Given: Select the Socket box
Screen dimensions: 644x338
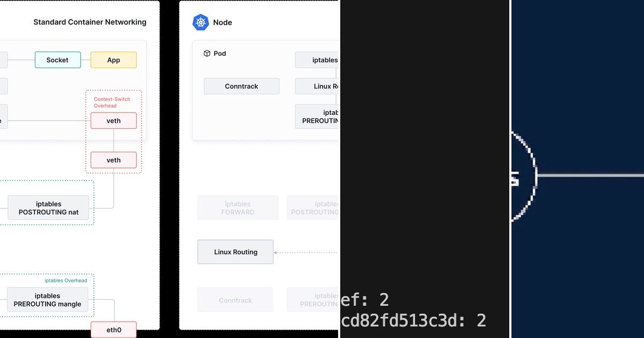Looking at the screenshot, I should click(58, 60).
